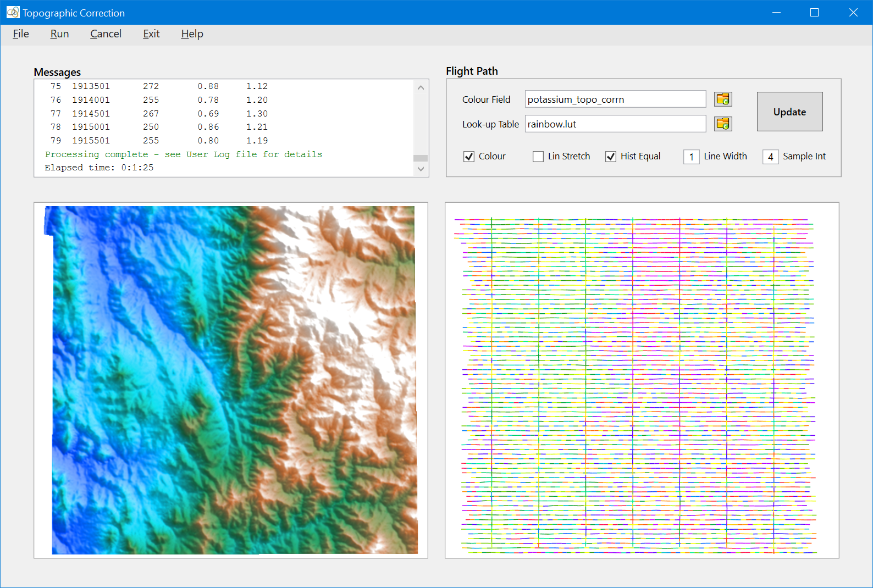Enable the Lin Stretch checkbox
The width and height of the screenshot is (873, 588).
538,157
